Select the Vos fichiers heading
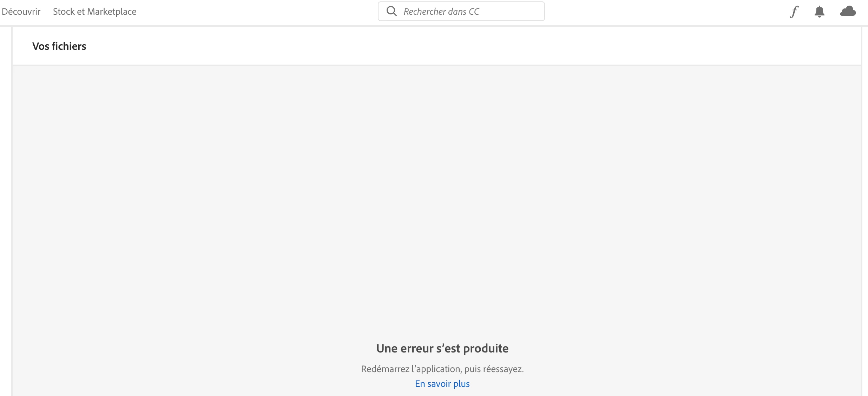The image size is (868, 396). [x=59, y=46]
